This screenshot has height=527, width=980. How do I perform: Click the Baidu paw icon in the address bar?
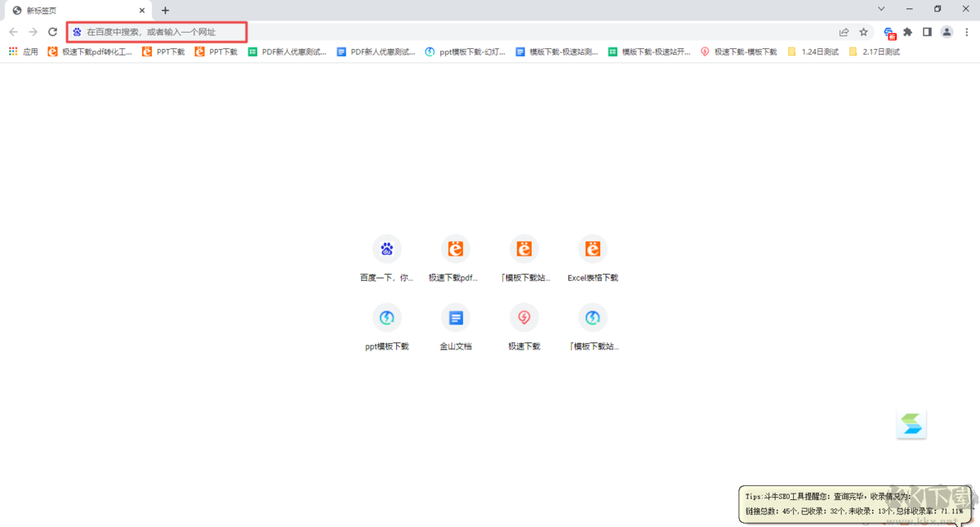(77, 32)
